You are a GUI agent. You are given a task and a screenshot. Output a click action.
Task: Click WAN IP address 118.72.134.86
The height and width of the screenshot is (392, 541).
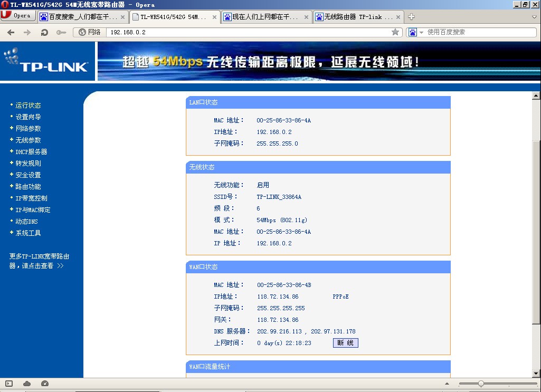pos(278,297)
